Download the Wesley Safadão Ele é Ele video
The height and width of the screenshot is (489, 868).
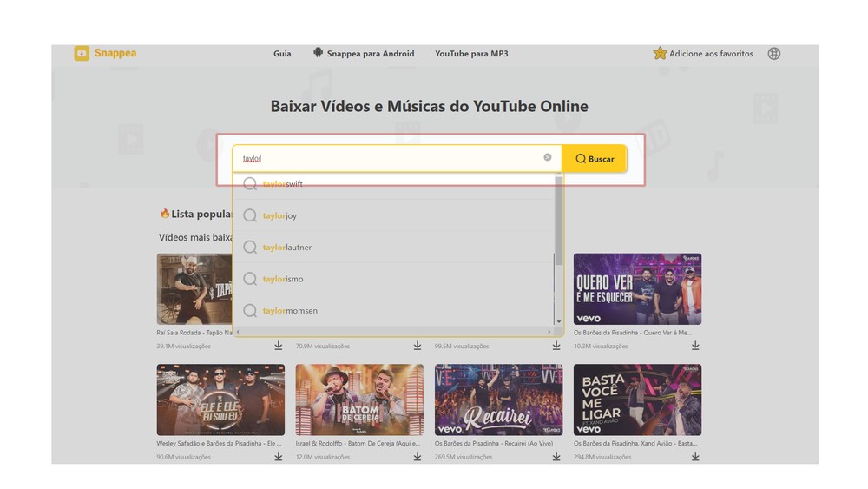(x=279, y=456)
